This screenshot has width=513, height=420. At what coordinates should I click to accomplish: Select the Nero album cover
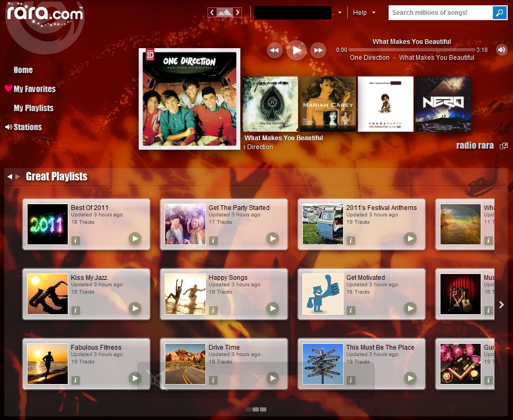443,104
